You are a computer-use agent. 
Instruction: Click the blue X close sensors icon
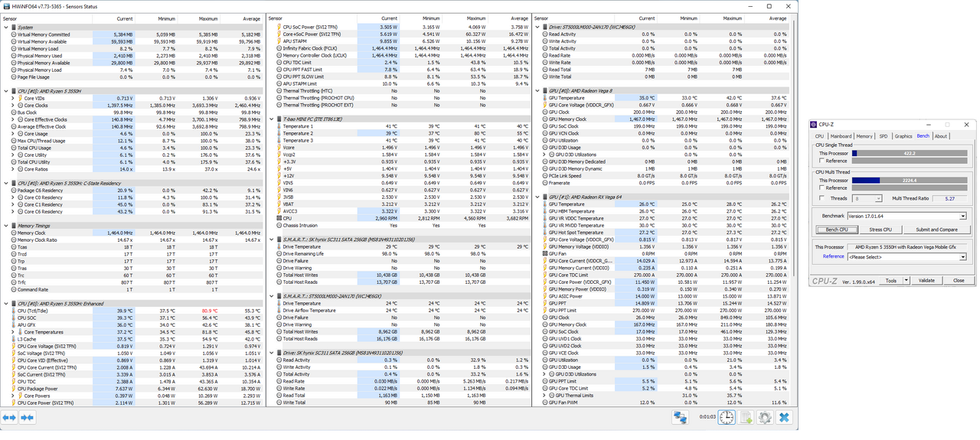pyautogui.click(x=784, y=417)
